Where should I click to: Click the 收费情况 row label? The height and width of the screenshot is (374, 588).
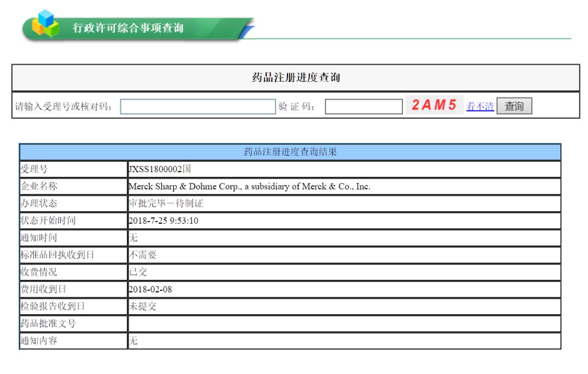pyautogui.click(x=39, y=272)
